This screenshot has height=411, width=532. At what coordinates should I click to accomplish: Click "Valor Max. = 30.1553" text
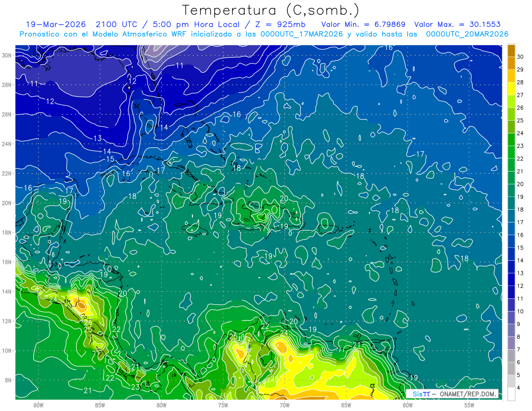tap(457, 24)
